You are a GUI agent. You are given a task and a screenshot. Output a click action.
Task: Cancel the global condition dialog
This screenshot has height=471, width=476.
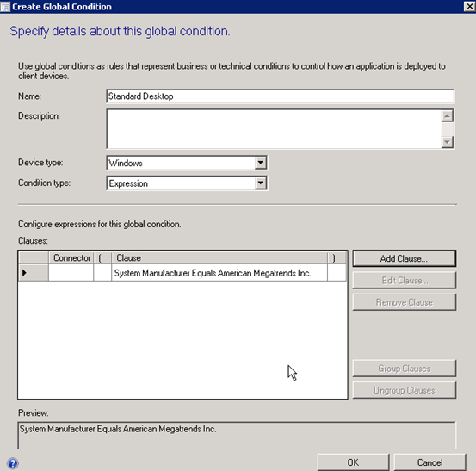click(x=430, y=462)
